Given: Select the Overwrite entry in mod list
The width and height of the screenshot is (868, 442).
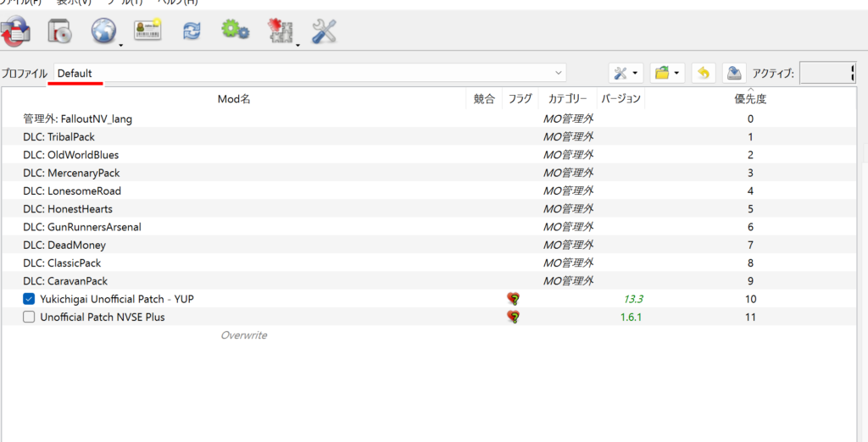Looking at the screenshot, I should (x=243, y=335).
